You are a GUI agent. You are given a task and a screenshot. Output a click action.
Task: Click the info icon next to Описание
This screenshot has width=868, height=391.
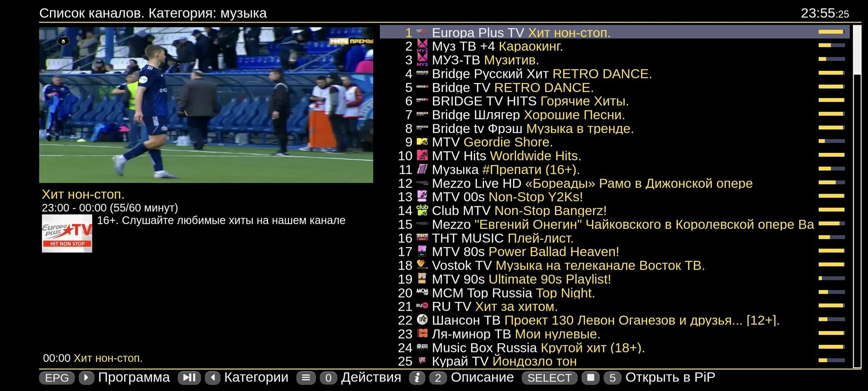click(x=417, y=378)
